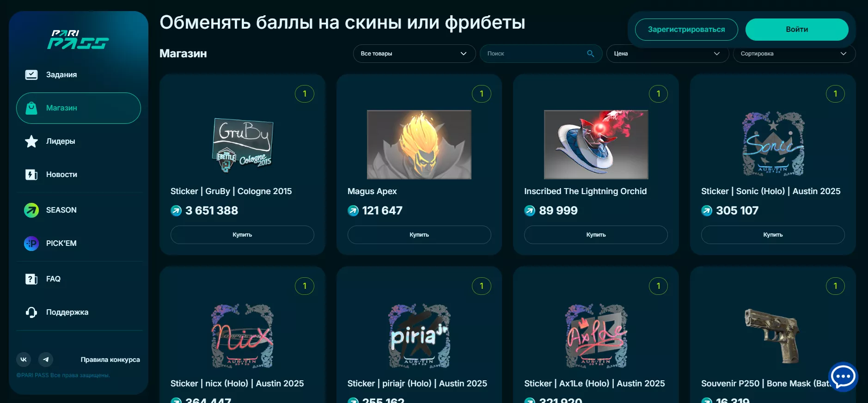Click the VK social icon
Viewport: 868px width, 403px height.
coord(24,359)
